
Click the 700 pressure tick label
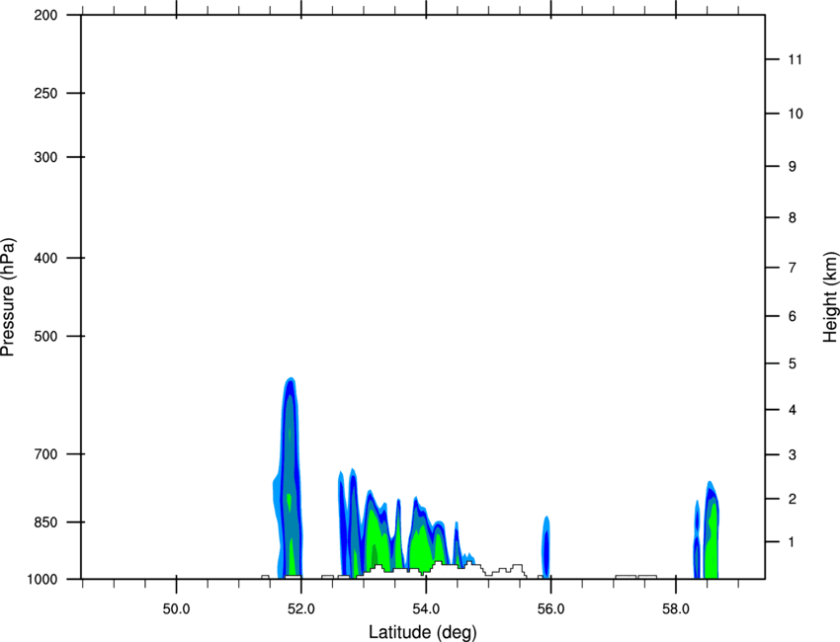pos(45,454)
